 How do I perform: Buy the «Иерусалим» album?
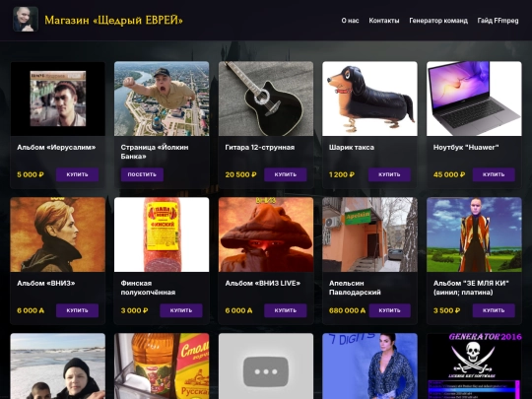pos(78,174)
